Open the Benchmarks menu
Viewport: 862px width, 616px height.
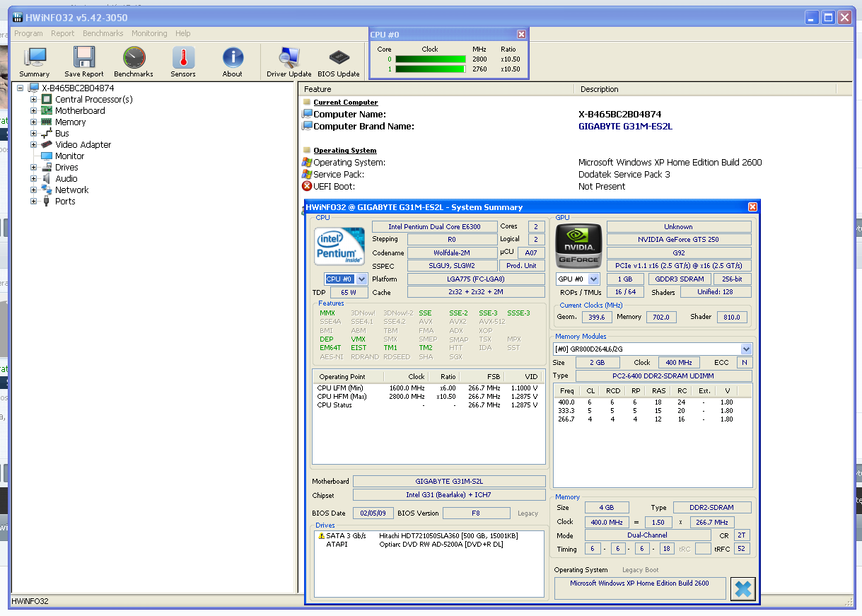coord(103,33)
